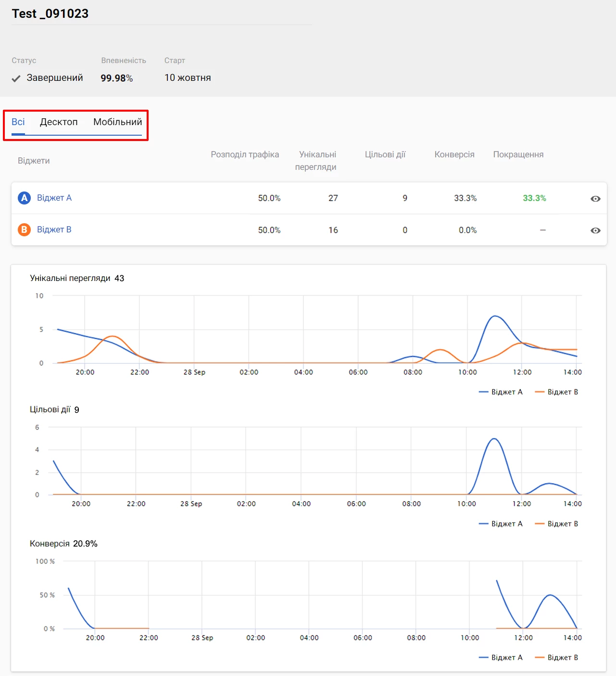Click the Test _091023 title

[50, 14]
